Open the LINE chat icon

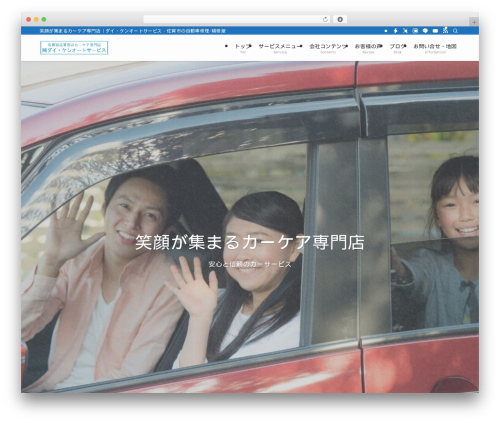click(x=425, y=31)
